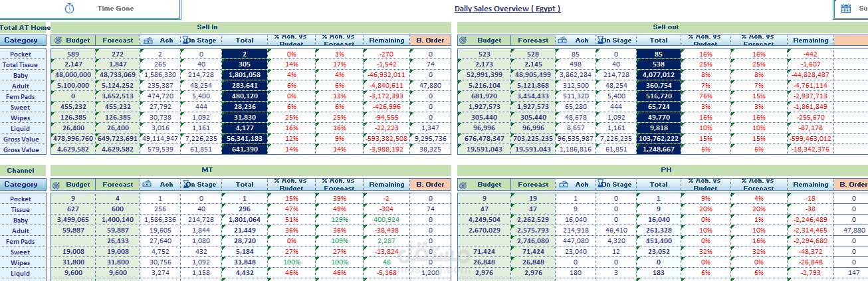Select the green percentage 109% in MT

(x=340, y=241)
